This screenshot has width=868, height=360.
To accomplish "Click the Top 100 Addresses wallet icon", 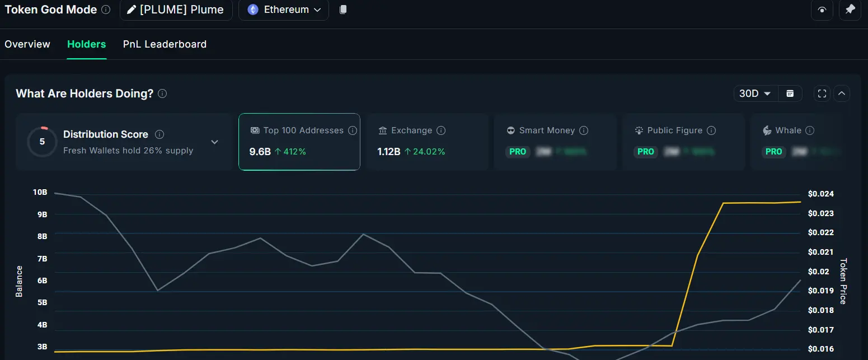I will (255, 130).
